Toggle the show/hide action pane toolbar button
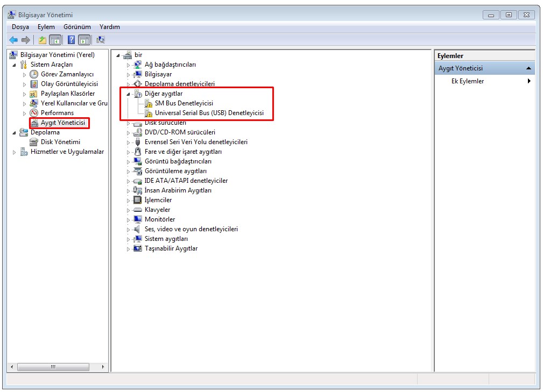Screen dimensions: 543x392 point(84,40)
